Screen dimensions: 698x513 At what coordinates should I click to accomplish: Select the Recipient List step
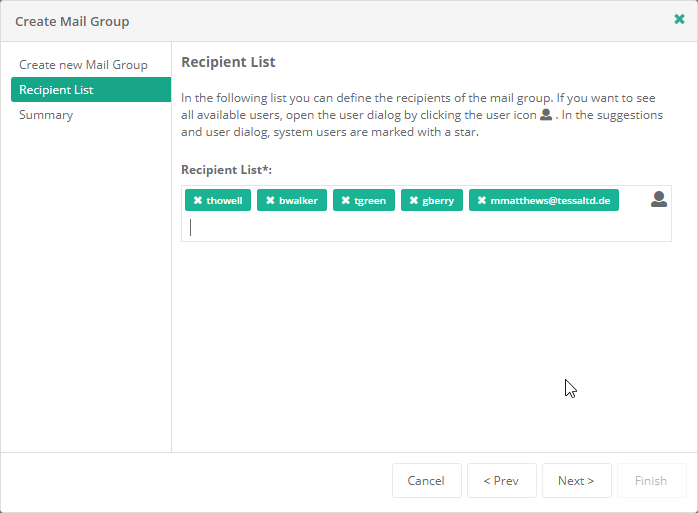pyautogui.click(x=91, y=90)
